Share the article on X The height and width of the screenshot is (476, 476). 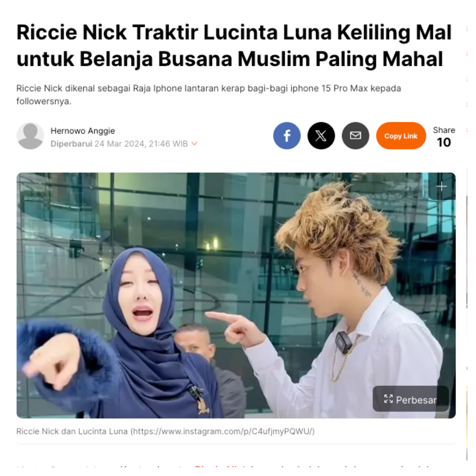click(x=321, y=136)
